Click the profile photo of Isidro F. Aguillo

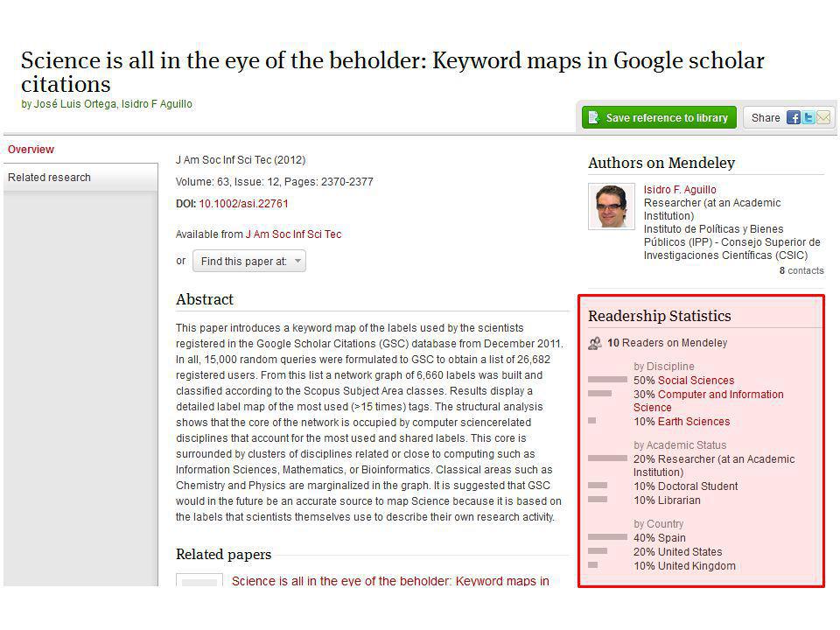(612, 206)
